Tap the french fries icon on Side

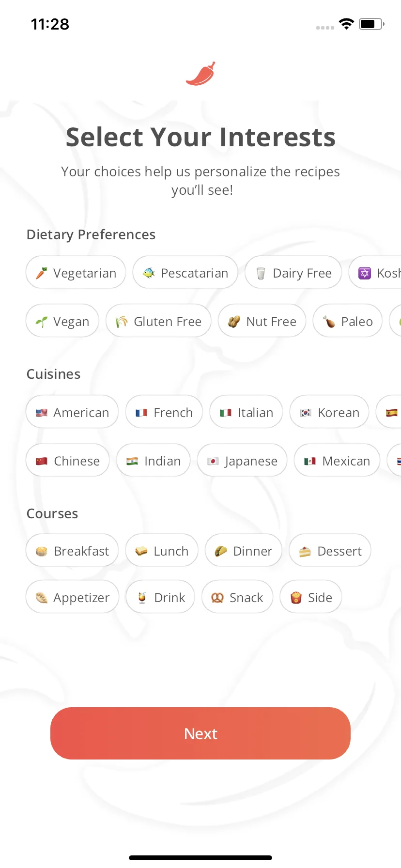click(296, 598)
